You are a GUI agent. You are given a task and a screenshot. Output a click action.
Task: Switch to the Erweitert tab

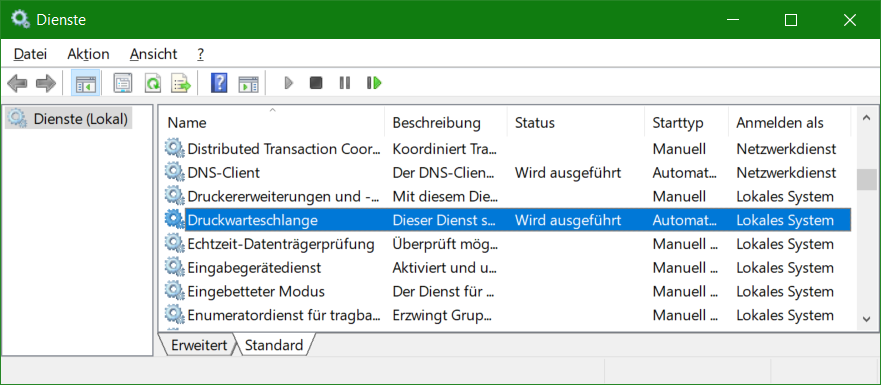tap(199, 345)
